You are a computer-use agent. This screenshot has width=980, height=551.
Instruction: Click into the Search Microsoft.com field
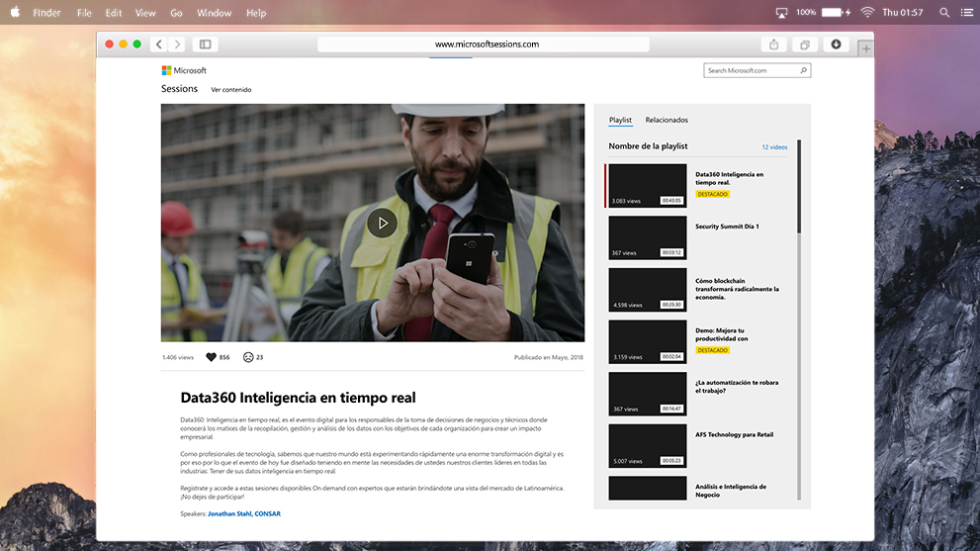click(x=752, y=70)
